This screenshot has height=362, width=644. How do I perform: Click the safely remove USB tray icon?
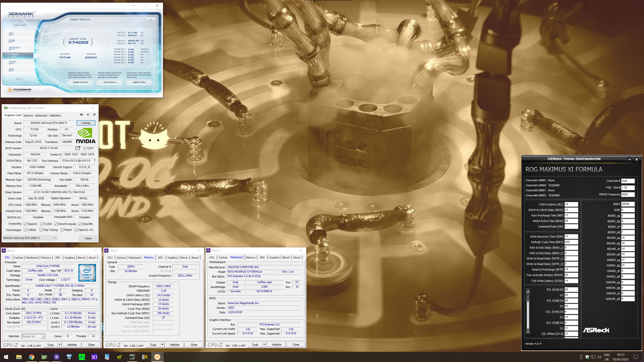[581, 357]
